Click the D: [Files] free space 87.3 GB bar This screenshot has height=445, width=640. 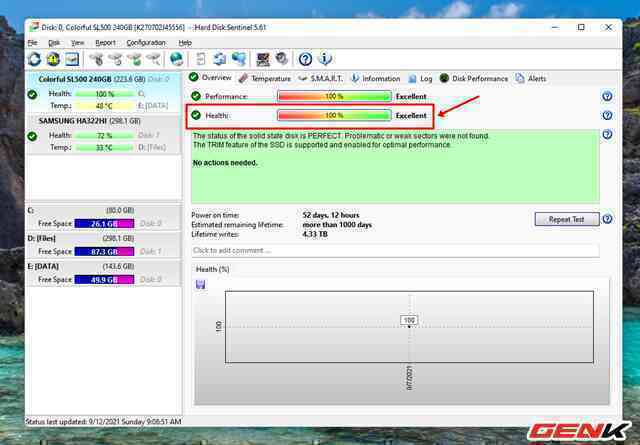coord(104,252)
